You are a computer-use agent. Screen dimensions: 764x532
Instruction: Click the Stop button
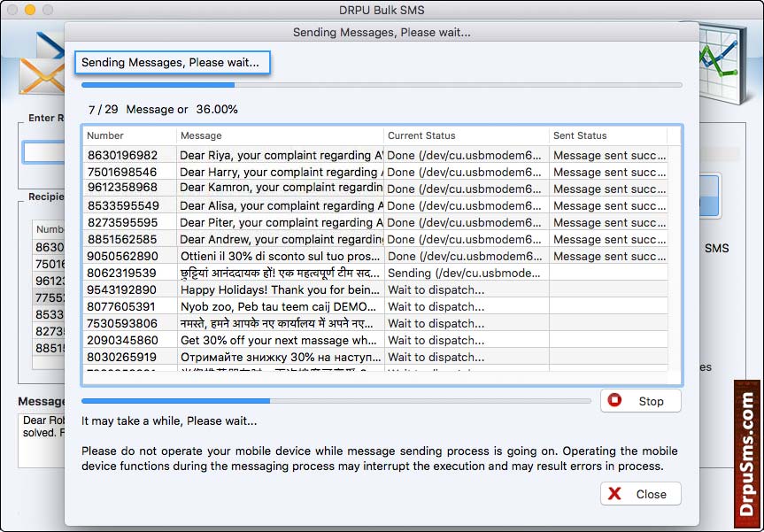[640, 401]
